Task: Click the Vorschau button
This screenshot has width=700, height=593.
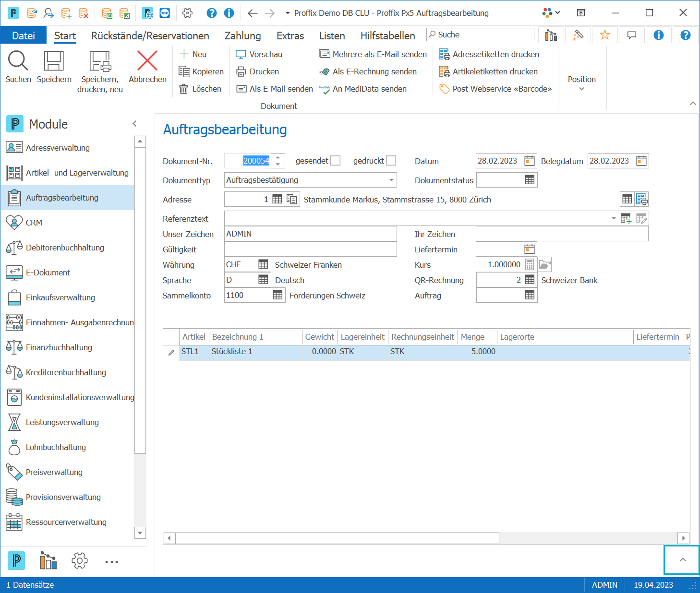Action: pos(259,54)
